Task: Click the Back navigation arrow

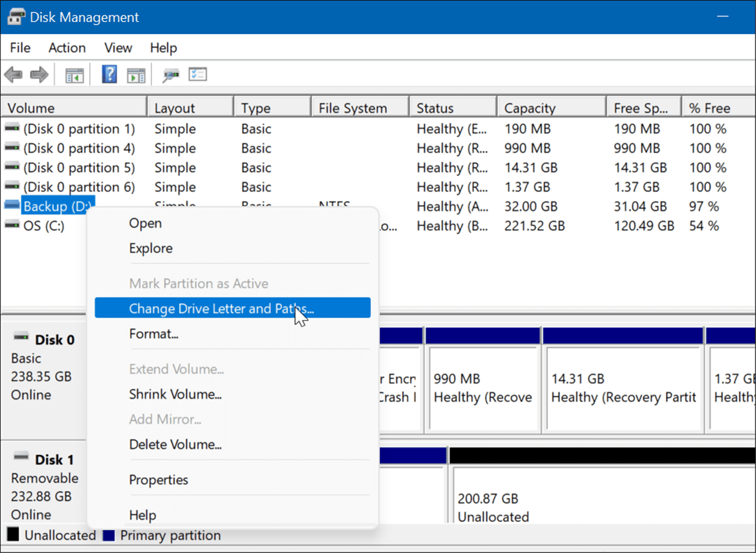Action: pyautogui.click(x=13, y=74)
